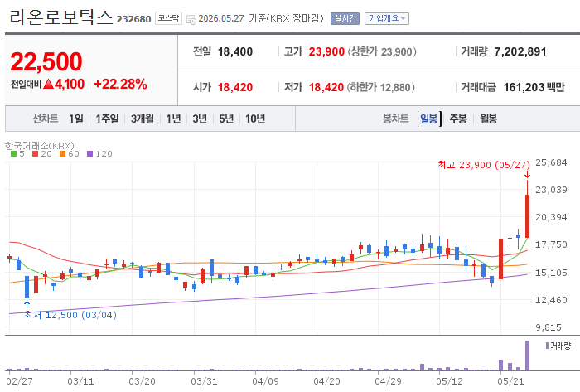Click the 코스닥 market badge

point(168,18)
